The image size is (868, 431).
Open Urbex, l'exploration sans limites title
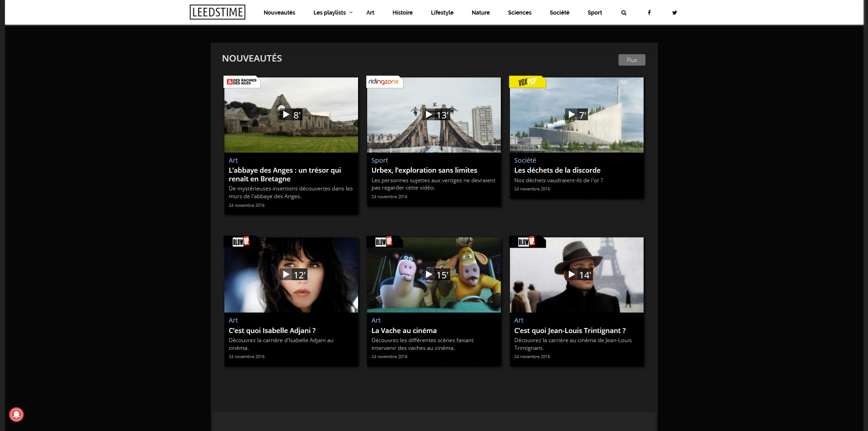point(424,170)
